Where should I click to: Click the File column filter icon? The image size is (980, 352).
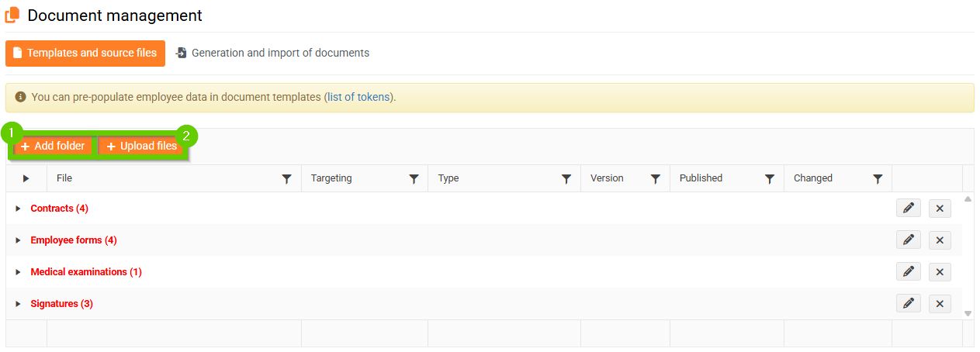click(x=287, y=179)
